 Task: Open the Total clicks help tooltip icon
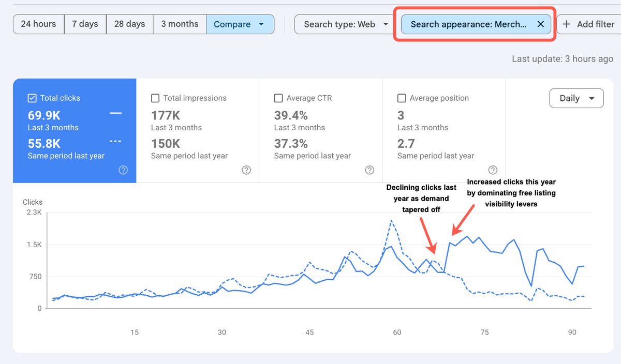point(123,170)
